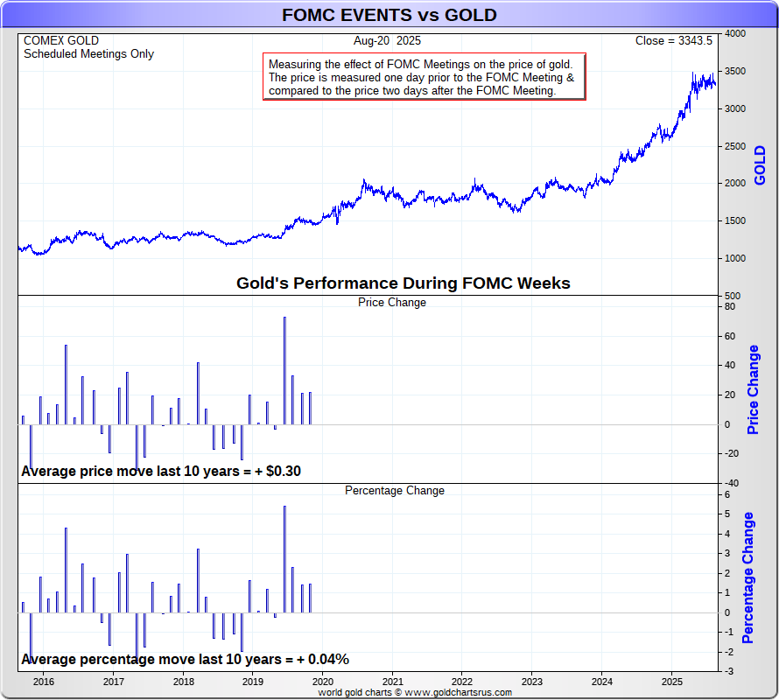
Task: Click the vertical 'GOLD' axis label
Action: click(760, 165)
